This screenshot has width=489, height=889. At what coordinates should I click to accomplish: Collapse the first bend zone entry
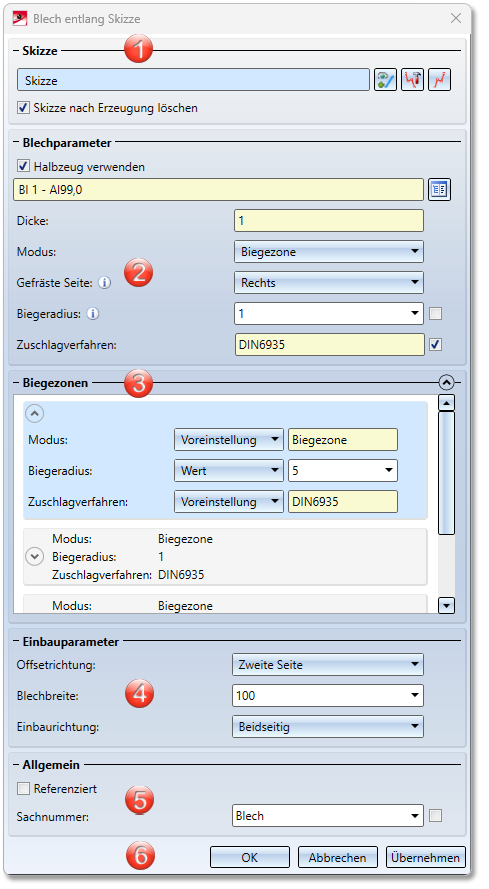pyautogui.click(x=35, y=414)
